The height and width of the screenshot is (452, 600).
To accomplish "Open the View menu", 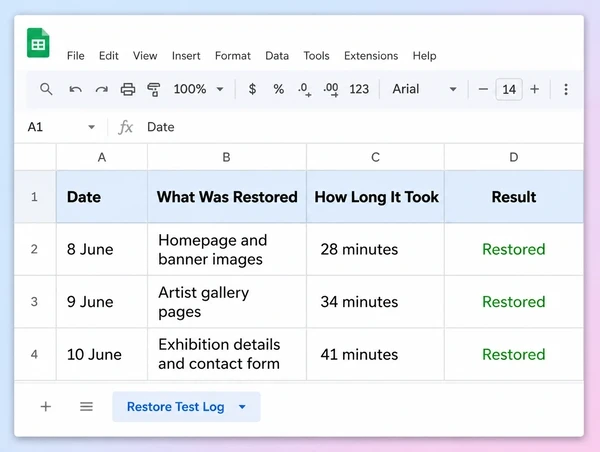I will point(145,56).
